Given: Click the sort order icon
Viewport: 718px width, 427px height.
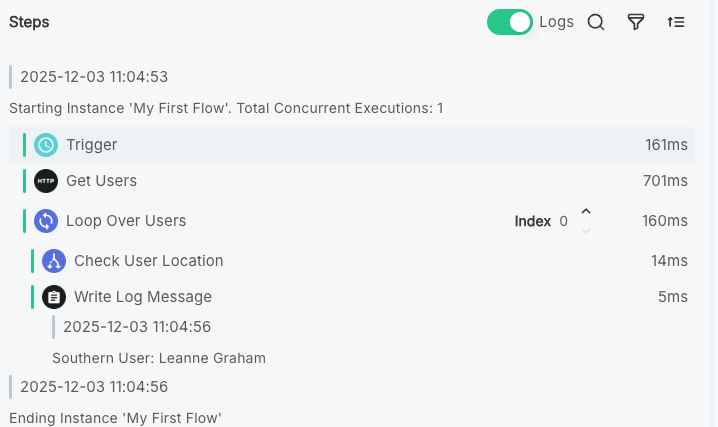Looking at the screenshot, I should (x=676, y=22).
